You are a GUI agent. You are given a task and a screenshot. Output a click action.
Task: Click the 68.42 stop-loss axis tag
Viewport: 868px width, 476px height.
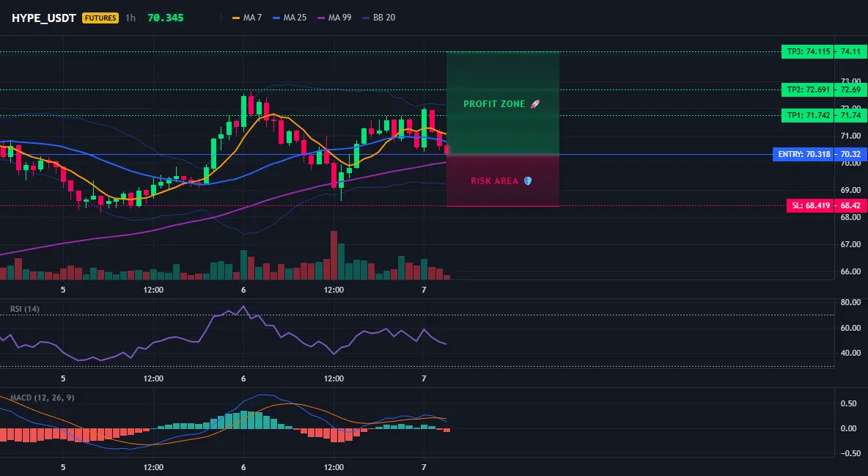tap(850, 205)
